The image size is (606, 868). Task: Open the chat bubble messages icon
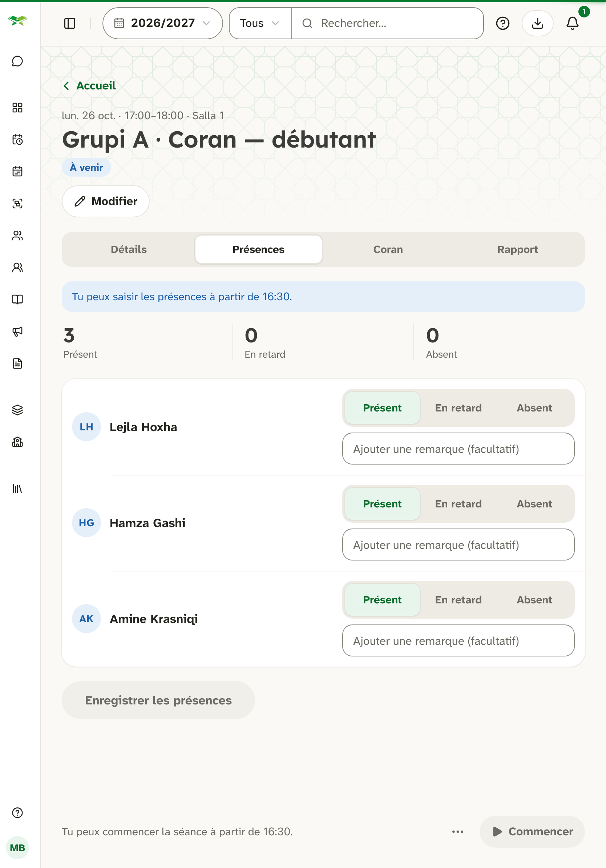pos(17,61)
